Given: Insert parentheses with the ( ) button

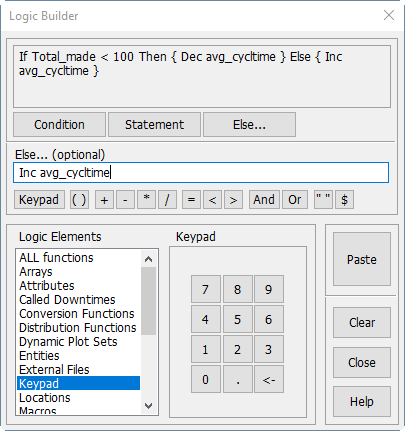Looking at the screenshot, I should coord(79,200).
